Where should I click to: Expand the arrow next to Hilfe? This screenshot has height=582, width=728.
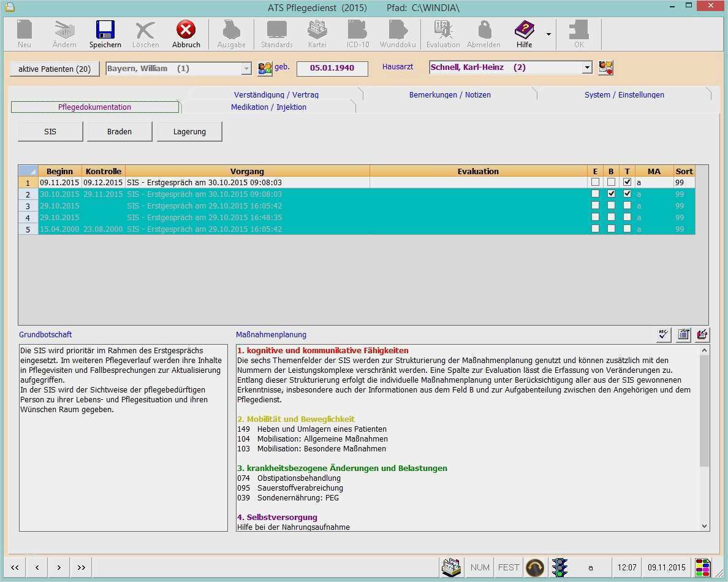point(548,34)
